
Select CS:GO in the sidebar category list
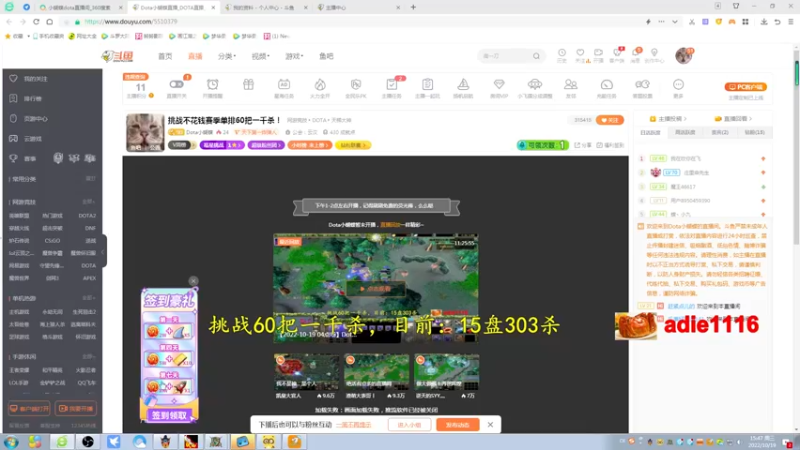point(52,240)
